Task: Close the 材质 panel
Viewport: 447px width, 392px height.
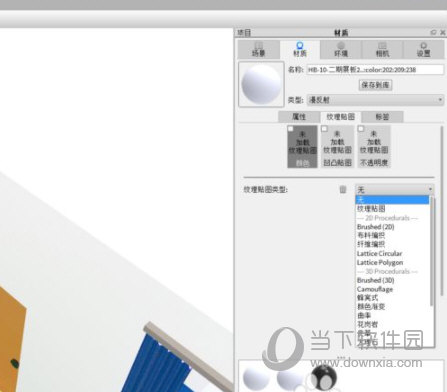Action: point(443,32)
